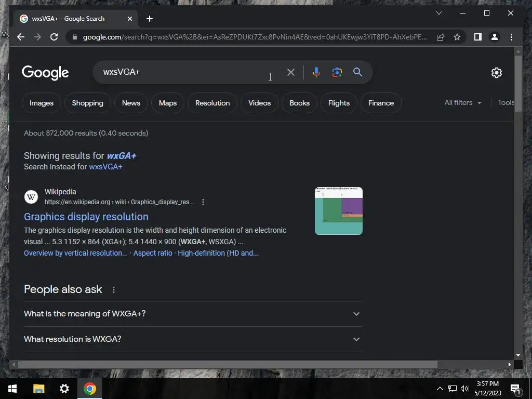
Task: Switch to the News filter
Action: pyautogui.click(x=131, y=103)
